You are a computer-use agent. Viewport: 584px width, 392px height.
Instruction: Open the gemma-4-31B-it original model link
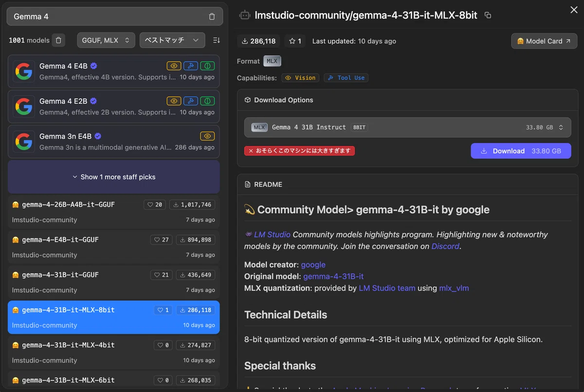tap(333, 276)
